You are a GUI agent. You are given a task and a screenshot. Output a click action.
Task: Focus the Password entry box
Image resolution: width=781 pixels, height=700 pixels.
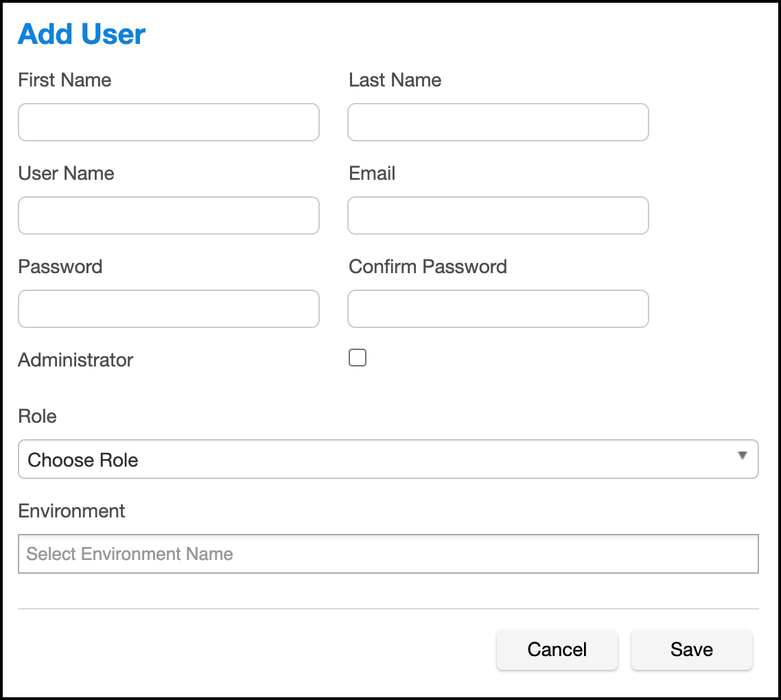(x=169, y=309)
